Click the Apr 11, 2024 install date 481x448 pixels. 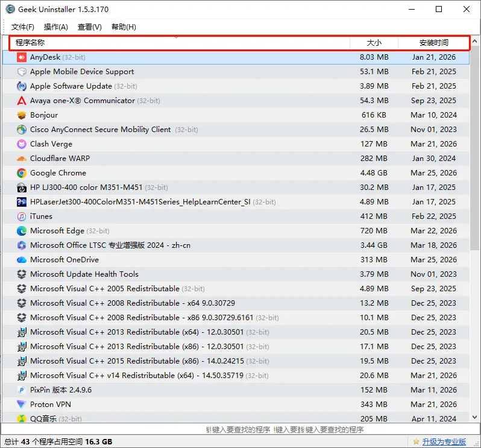[x=434, y=418]
